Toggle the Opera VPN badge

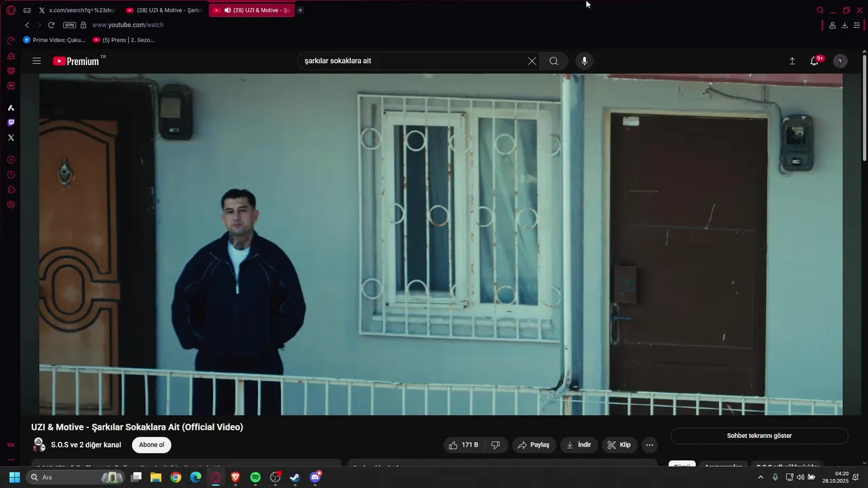pos(69,25)
